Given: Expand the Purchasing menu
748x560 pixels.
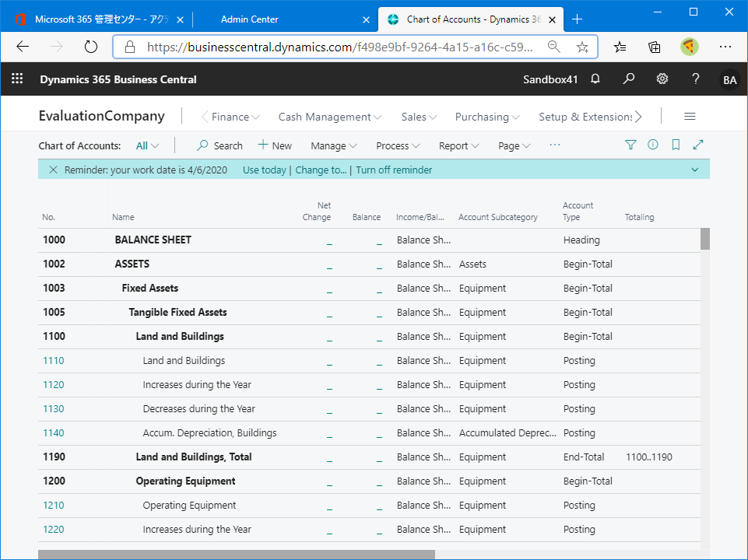Looking at the screenshot, I should pyautogui.click(x=487, y=117).
